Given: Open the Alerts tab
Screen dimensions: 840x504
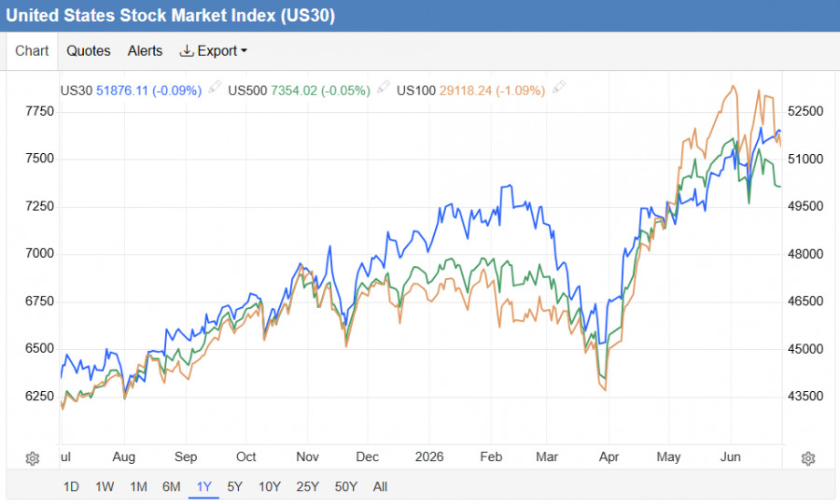Looking at the screenshot, I should point(145,51).
